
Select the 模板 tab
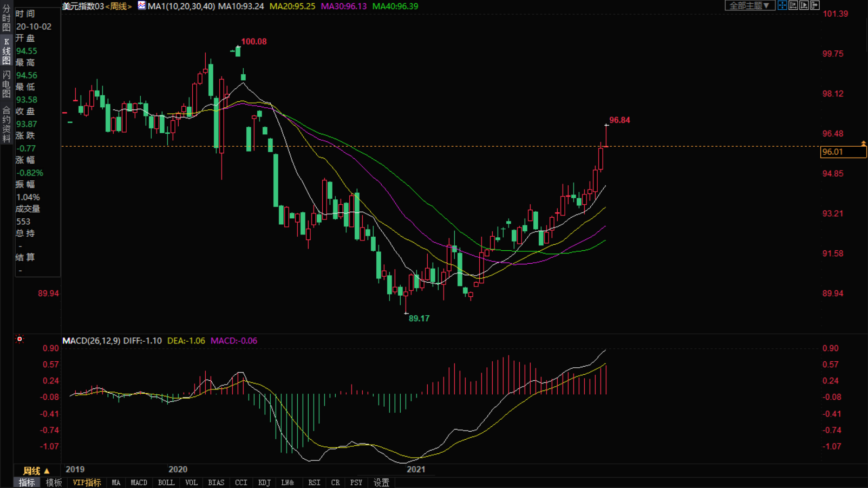pyautogui.click(x=54, y=483)
